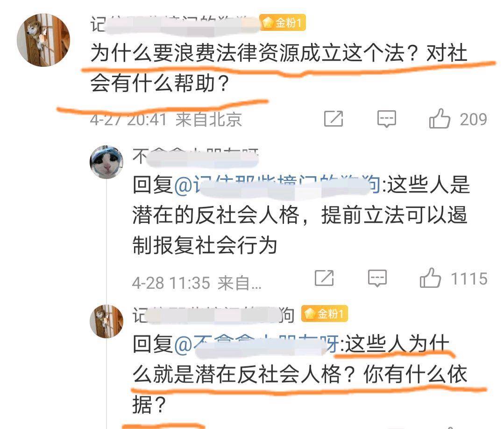The height and width of the screenshot is (429, 504).
Task: Open the reply box under the top comment
Action: coord(386,119)
